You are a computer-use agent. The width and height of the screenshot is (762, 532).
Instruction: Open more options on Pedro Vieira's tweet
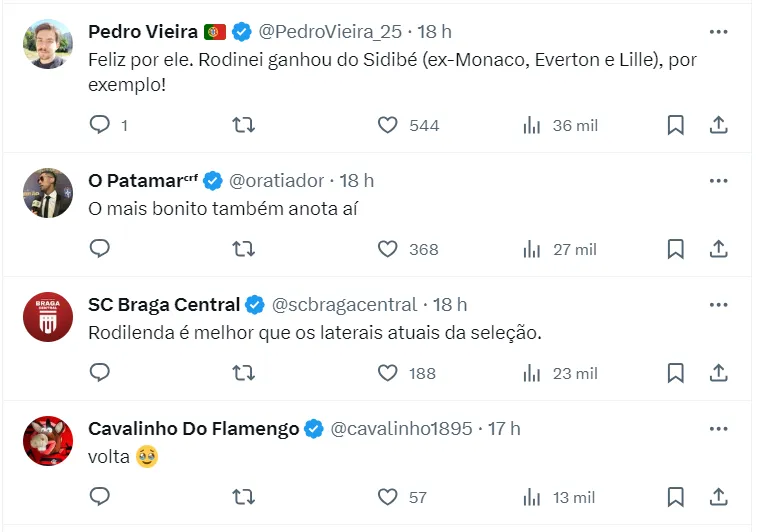click(718, 32)
